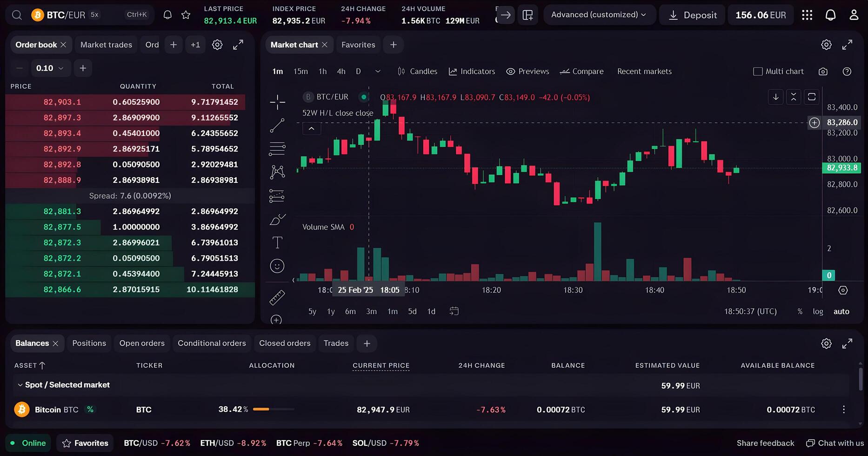Click the zoom-in plus tool in chart toolbar
The image size is (868, 456).
(x=276, y=320)
